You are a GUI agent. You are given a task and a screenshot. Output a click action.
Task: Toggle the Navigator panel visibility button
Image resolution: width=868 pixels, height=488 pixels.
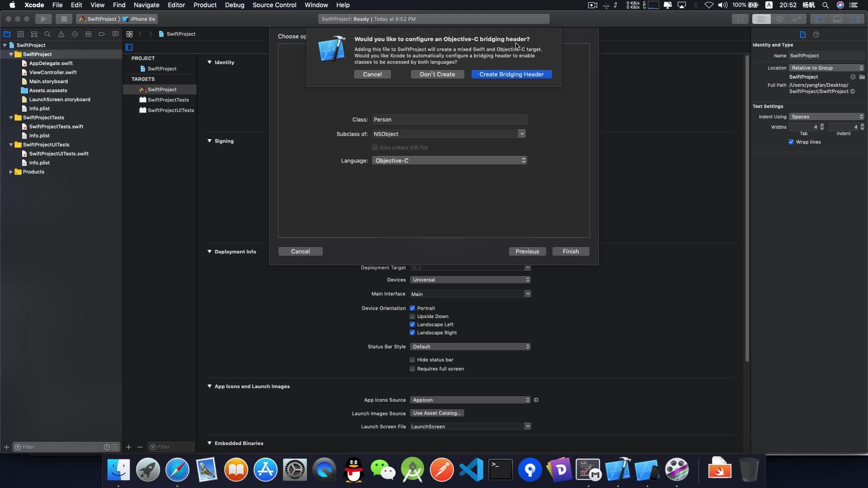point(819,19)
